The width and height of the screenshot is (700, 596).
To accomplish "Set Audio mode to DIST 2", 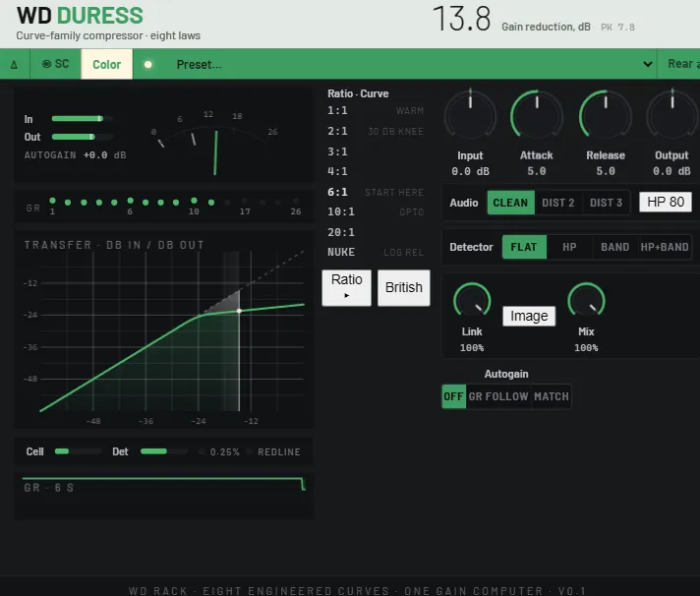I will coord(558,203).
